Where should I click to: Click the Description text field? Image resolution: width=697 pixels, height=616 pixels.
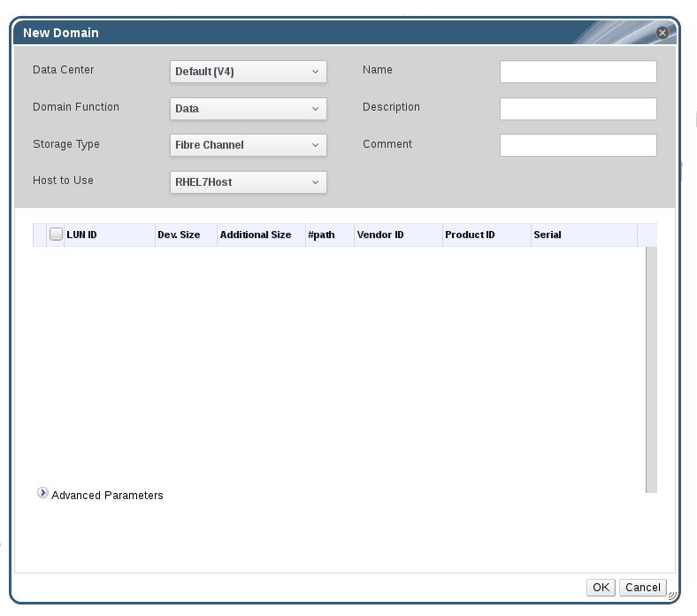point(578,109)
